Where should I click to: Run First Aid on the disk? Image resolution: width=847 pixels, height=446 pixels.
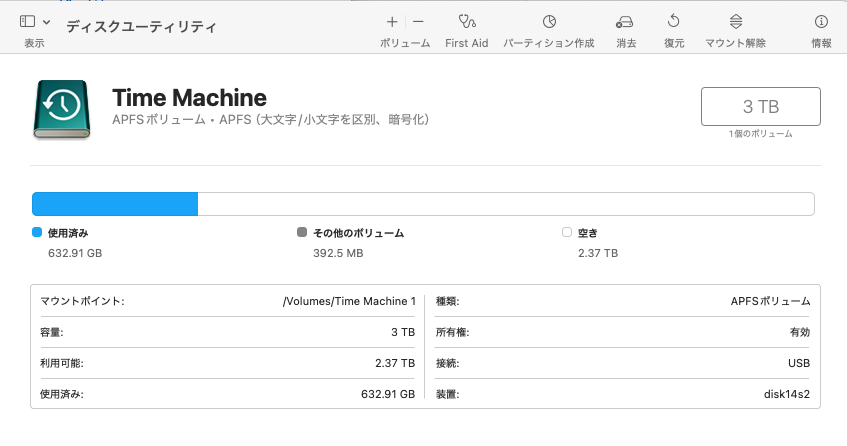tap(466, 21)
